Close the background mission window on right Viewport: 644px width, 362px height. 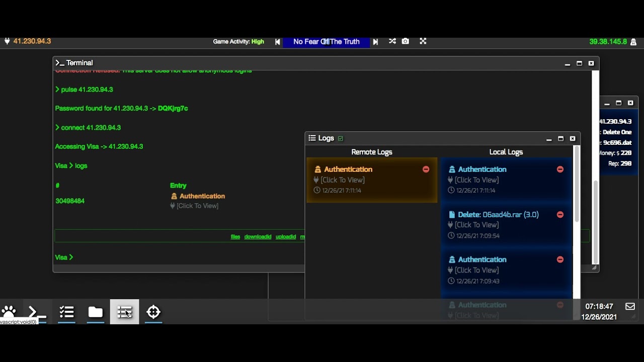630,103
